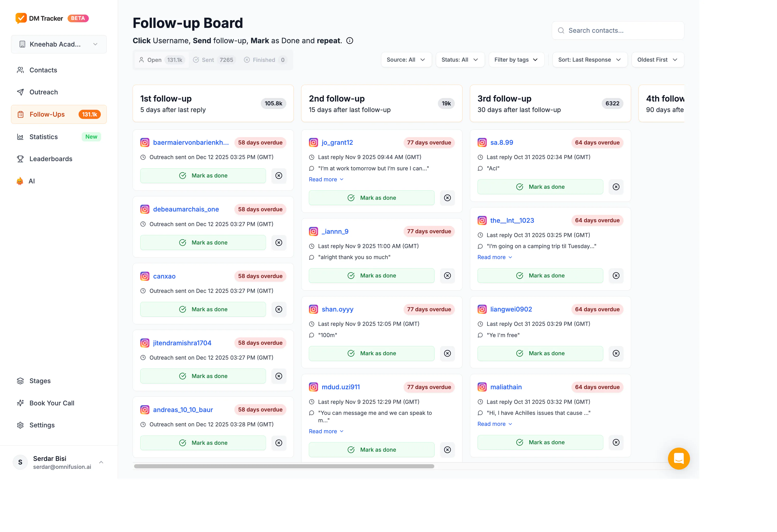Open the _iannn_9 username link
This screenshot has height=532, width=777.
[335, 231]
